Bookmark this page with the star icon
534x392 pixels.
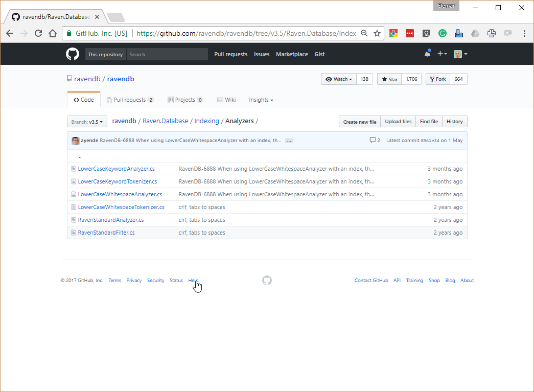click(377, 33)
